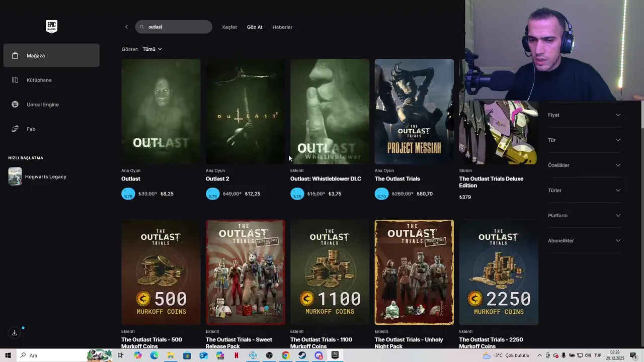The image size is (644, 362).
Task: Expand the Abonelikler filter
Action: tap(584, 241)
